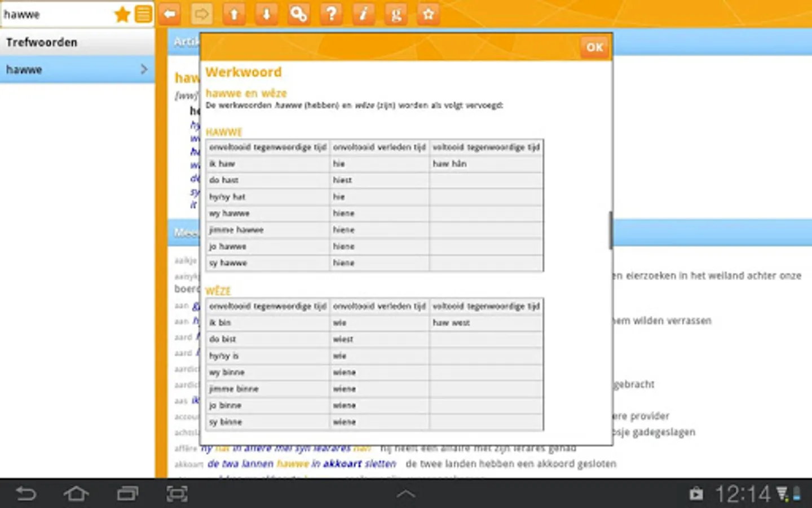
Task: Click the 'jo binne' cell
Action: [x=268, y=406]
